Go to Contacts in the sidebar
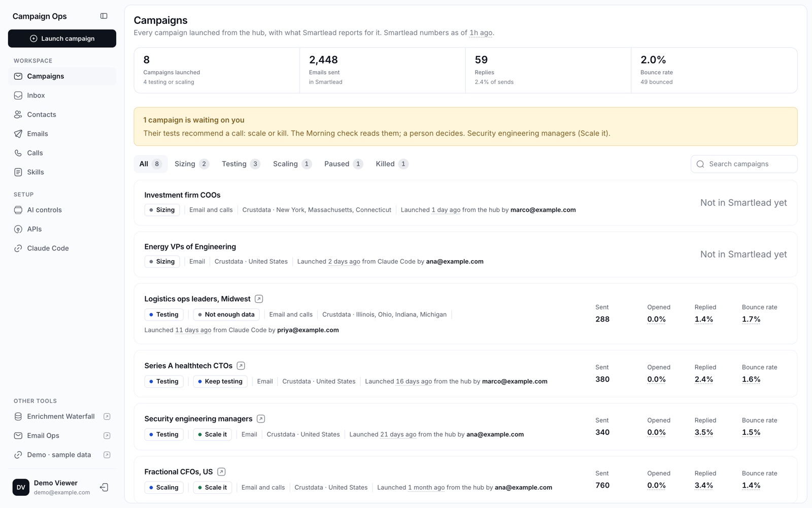Screen dimensions: 812x508 pyautogui.click(x=62, y=115)
